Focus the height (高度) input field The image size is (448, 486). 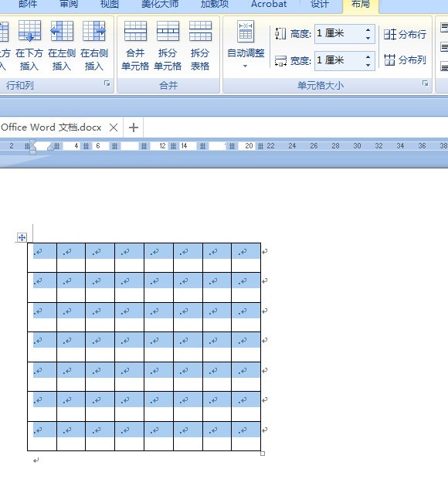coord(339,34)
